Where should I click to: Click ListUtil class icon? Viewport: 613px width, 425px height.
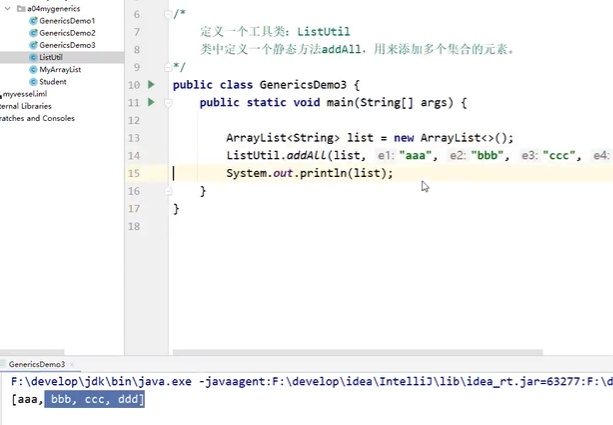coord(33,57)
